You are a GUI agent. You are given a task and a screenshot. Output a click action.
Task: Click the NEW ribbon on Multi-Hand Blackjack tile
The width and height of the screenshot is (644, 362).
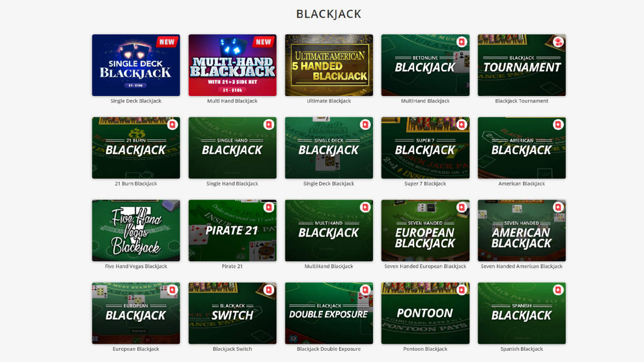tap(264, 42)
